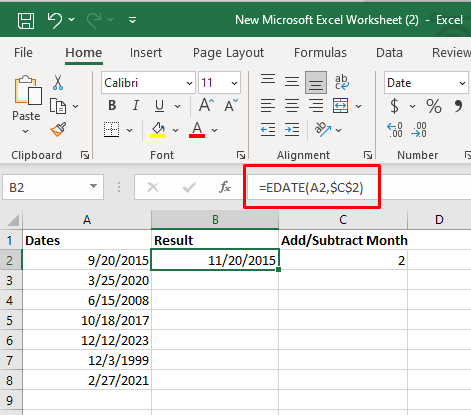The height and width of the screenshot is (415, 471).
Task: Open the Calibri font name dropdown
Action: click(x=189, y=83)
